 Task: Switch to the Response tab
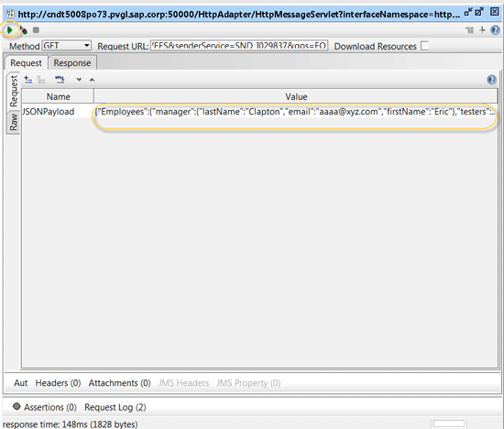(x=72, y=63)
